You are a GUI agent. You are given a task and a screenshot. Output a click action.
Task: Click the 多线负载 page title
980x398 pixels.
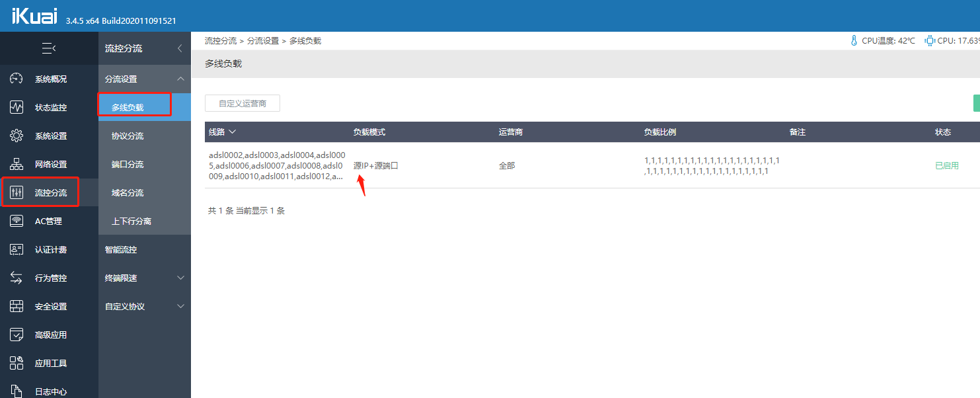pyautogui.click(x=223, y=63)
